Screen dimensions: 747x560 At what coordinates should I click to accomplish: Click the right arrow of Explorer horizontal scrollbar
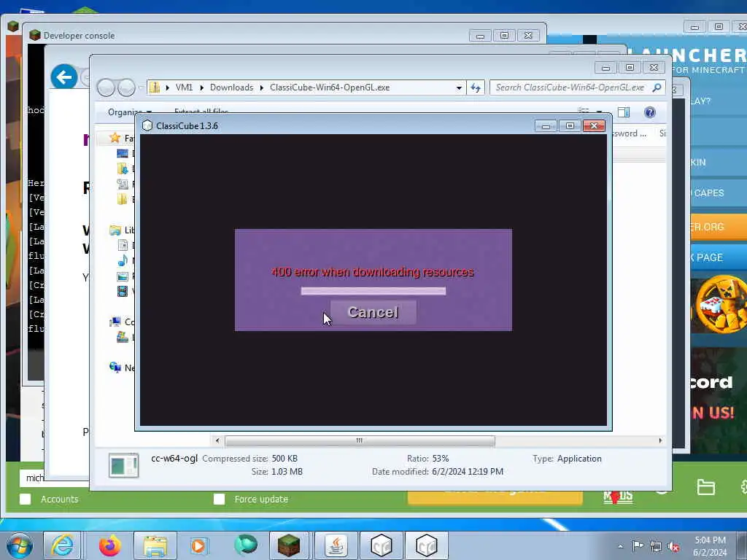[660, 440]
